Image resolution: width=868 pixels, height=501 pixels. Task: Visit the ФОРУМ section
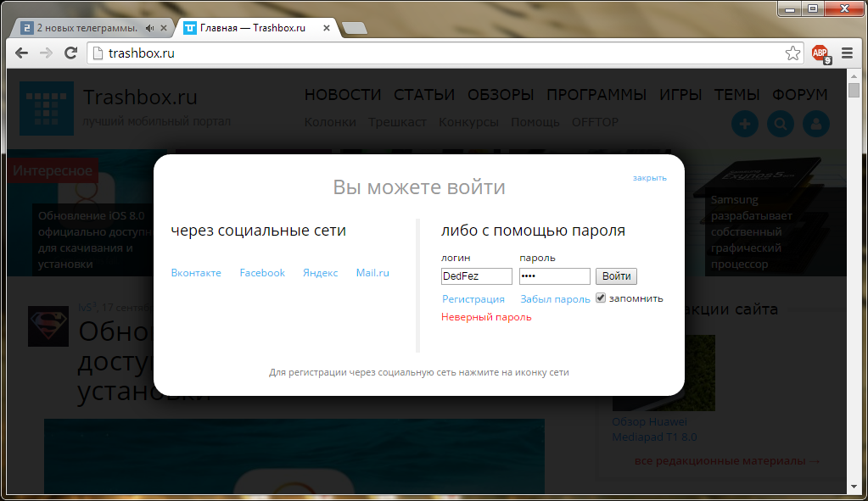pos(800,95)
